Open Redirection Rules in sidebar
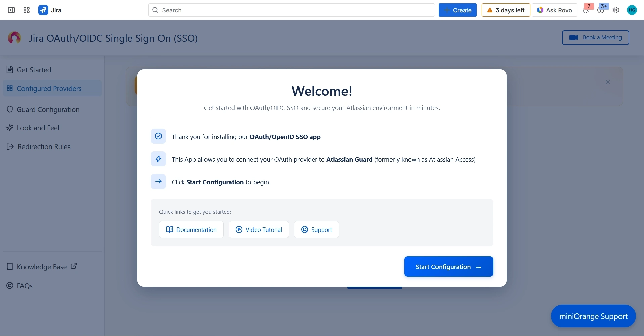This screenshot has height=336, width=644. pos(52,146)
